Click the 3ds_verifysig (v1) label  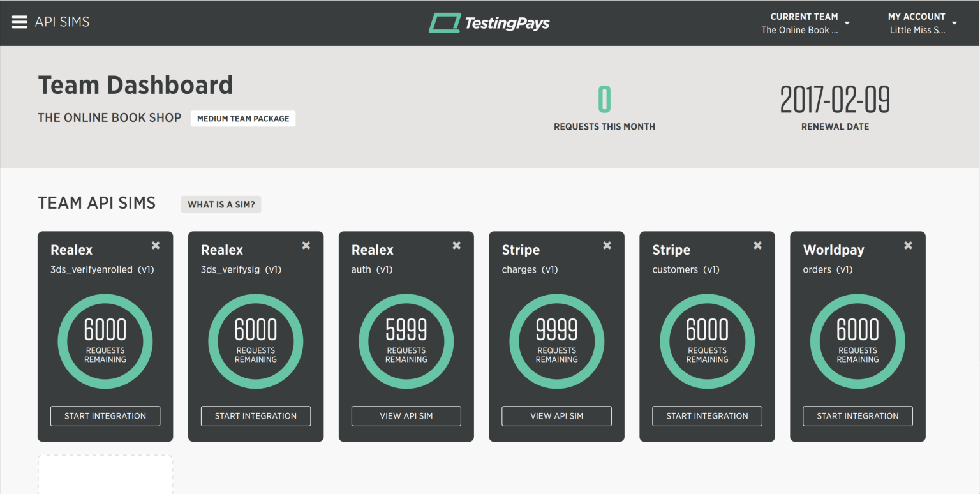tap(241, 270)
